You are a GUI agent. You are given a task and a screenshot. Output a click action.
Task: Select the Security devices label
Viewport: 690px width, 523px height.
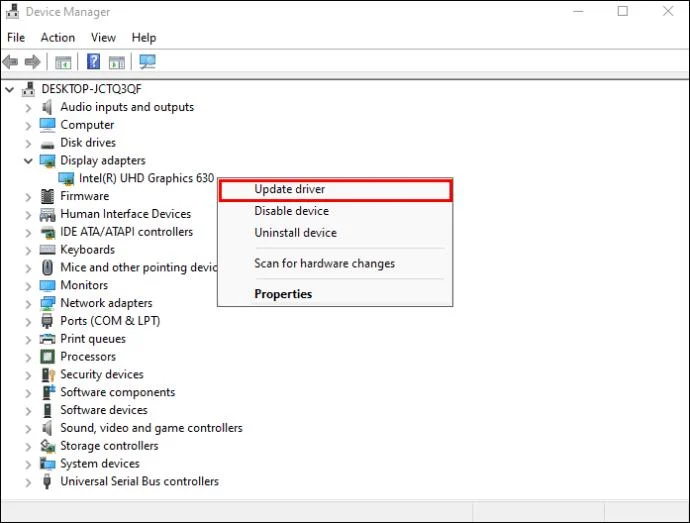click(102, 375)
